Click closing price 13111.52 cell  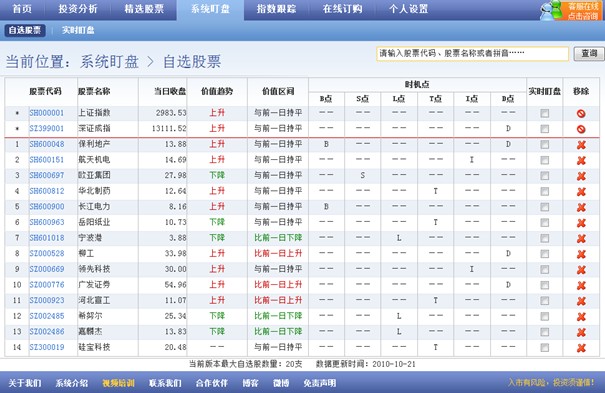pos(169,128)
